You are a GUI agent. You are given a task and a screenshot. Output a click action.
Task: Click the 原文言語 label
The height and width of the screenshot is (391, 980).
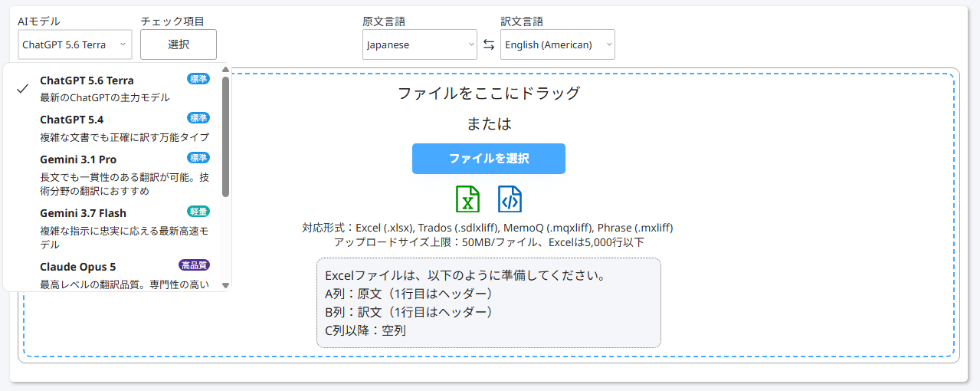coord(384,21)
